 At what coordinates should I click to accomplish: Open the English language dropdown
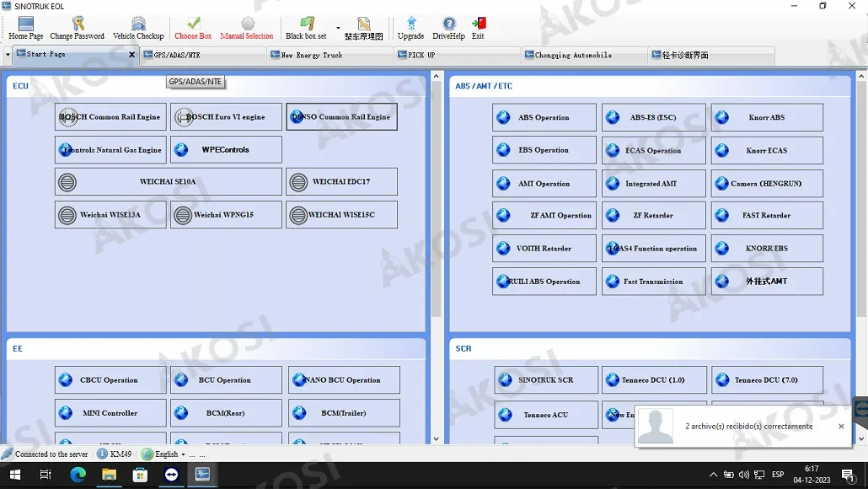coord(163,454)
